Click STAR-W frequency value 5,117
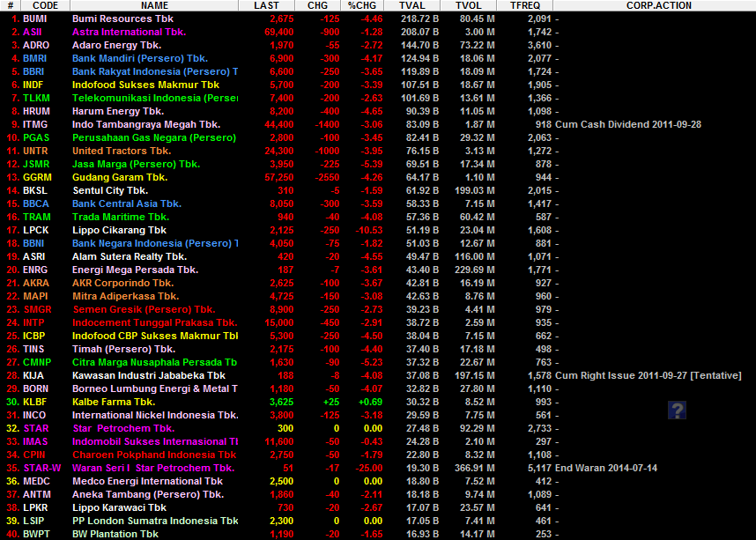 pos(539,468)
